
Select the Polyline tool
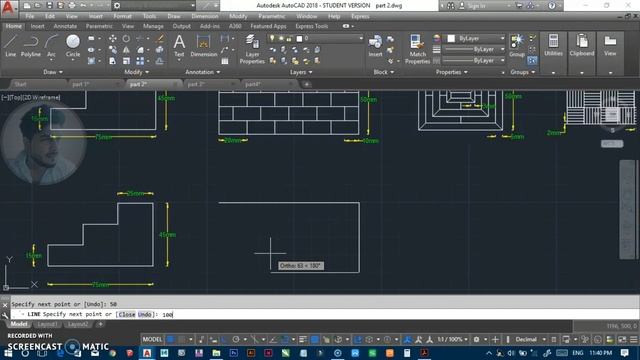(31, 46)
